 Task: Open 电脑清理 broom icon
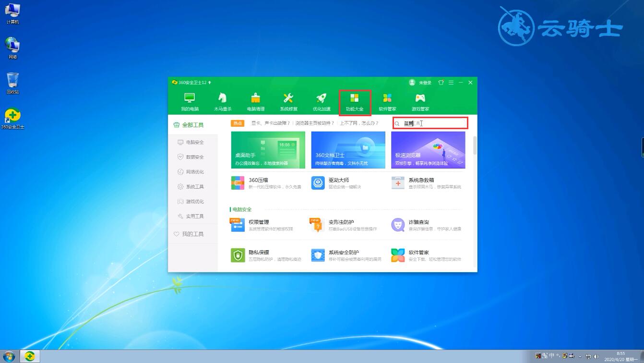pyautogui.click(x=255, y=98)
